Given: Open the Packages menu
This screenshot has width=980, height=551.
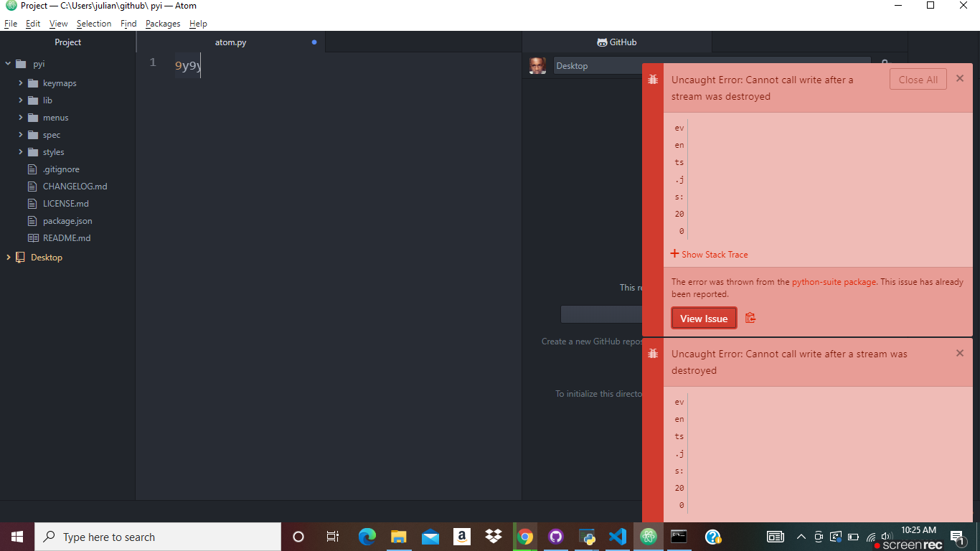Looking at the screenshot, I should tap(163, 24).
